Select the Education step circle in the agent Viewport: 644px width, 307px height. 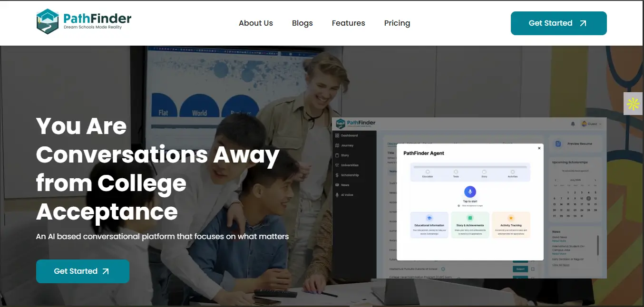pyautogui.click(x=428, y=172)
